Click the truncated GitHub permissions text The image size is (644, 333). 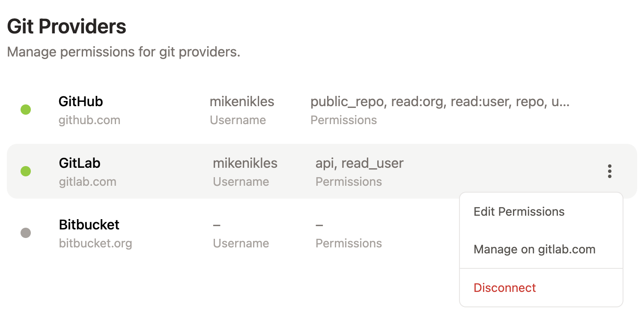[x=440, y=101]
